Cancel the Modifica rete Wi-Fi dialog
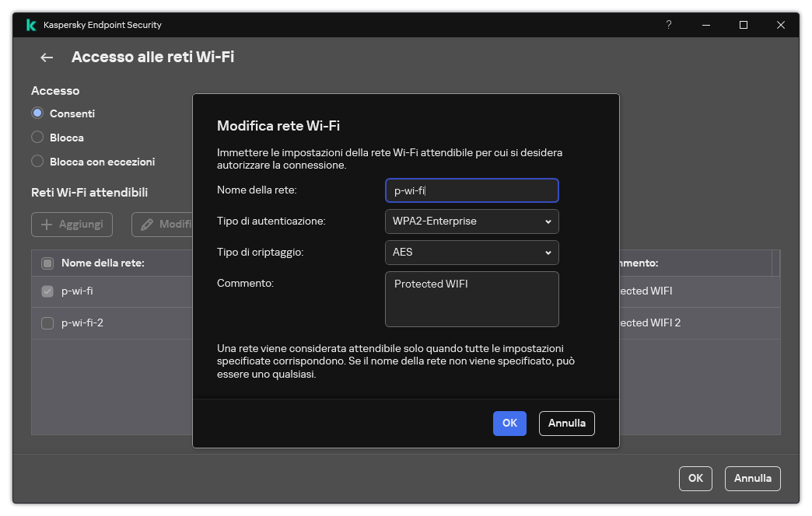The height and width of the screenshot is (516, 812). pyautogui.click(x=566, y=423)
